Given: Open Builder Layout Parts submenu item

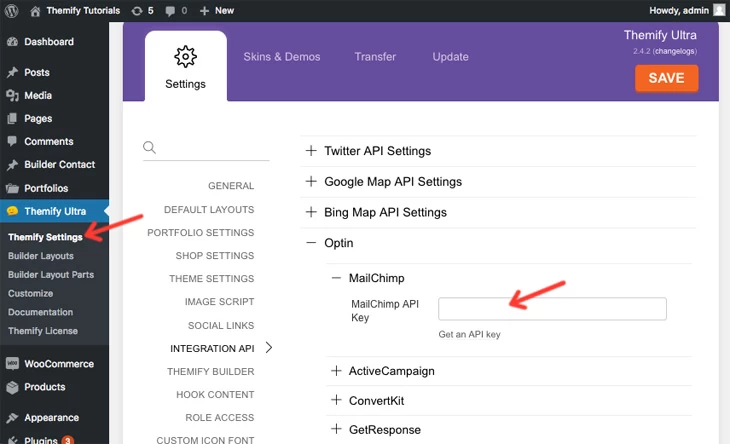Looking at the screenshot, I should click(x=51, y=275).
